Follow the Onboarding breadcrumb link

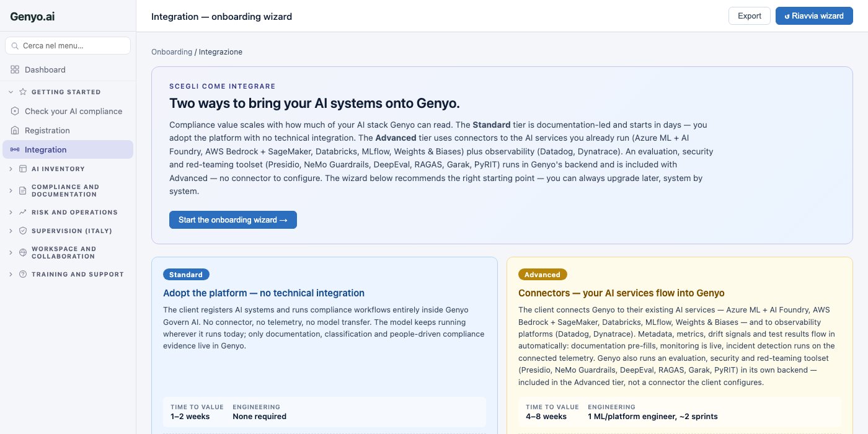[172, 52]
